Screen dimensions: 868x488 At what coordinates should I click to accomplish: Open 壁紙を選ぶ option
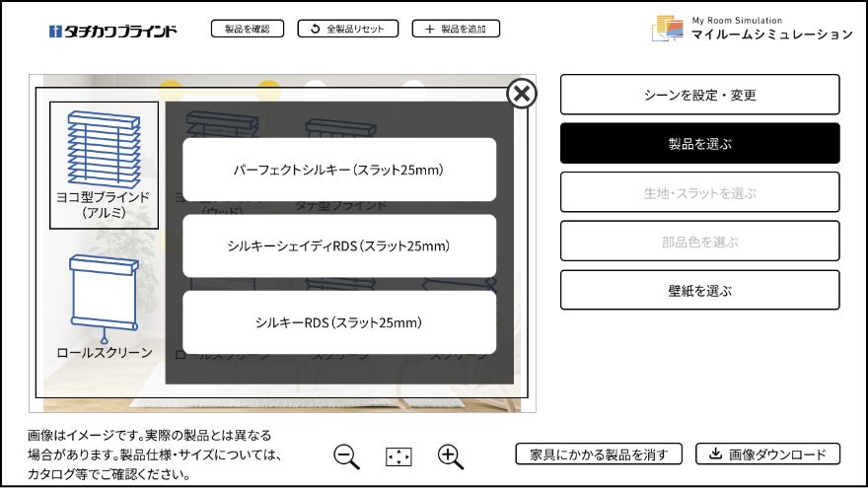pos(699,290)
